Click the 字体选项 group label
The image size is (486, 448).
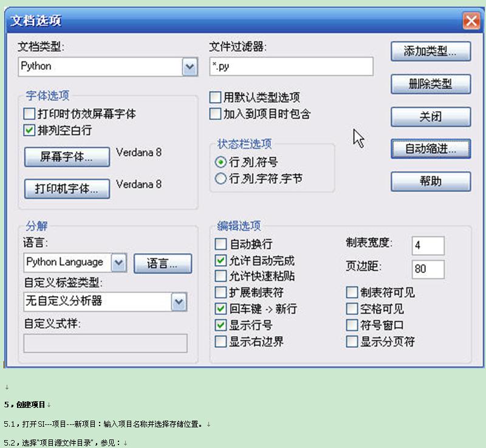(x=47, y=95)
